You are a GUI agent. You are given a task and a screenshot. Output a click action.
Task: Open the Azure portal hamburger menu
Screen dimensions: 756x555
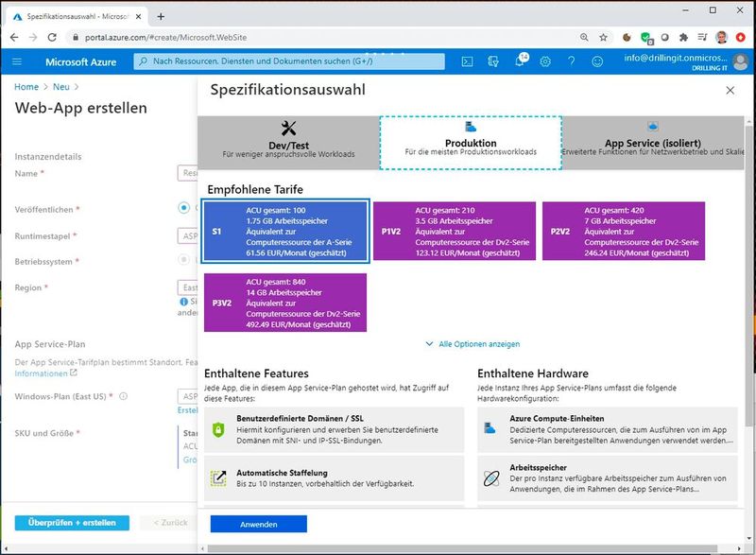click(x=17, y=61)
